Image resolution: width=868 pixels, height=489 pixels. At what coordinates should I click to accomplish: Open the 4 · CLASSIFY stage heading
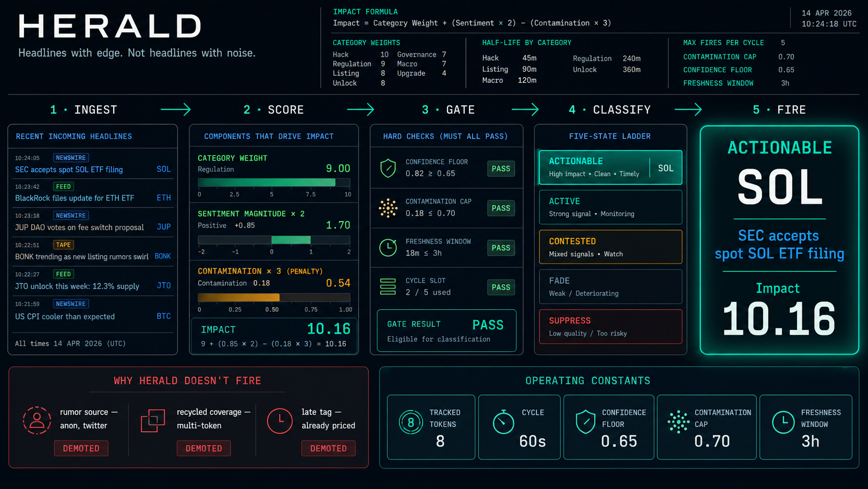pyautogui.click(x=609, y=110)
